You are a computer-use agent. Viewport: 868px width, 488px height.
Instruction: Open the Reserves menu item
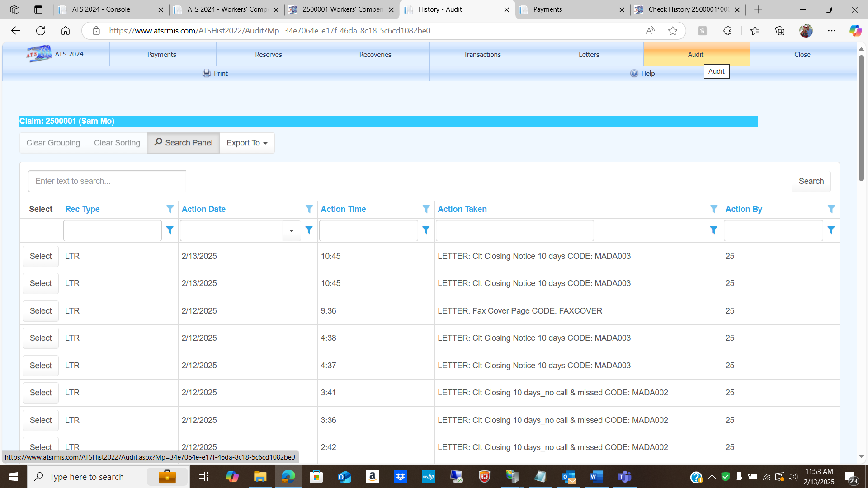(x=269, y=54)
